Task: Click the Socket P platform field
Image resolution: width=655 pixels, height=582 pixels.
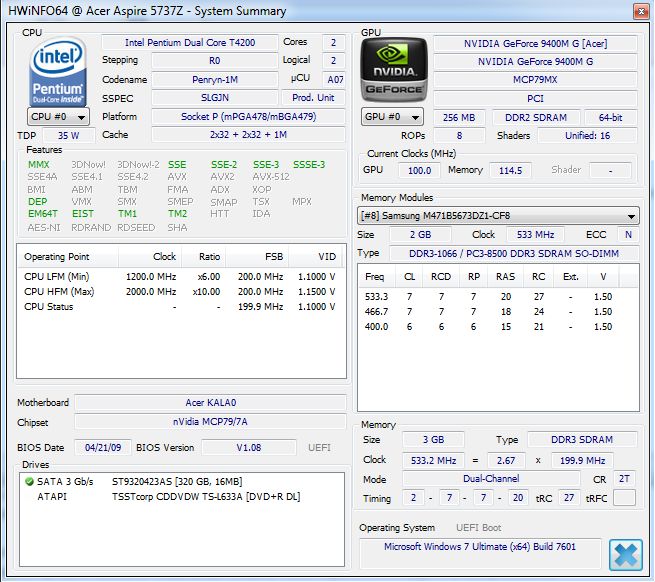Action: click(249, 117)
